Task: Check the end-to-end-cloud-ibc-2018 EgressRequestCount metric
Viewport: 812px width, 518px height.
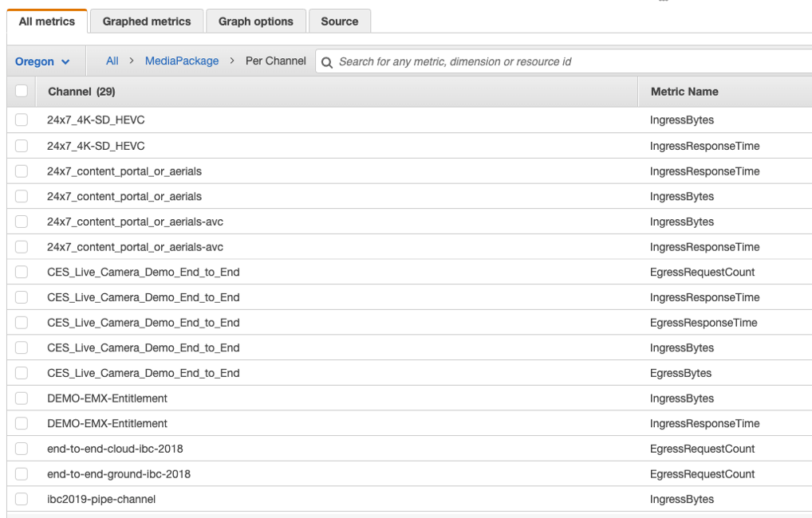Action: click(21, 448)
